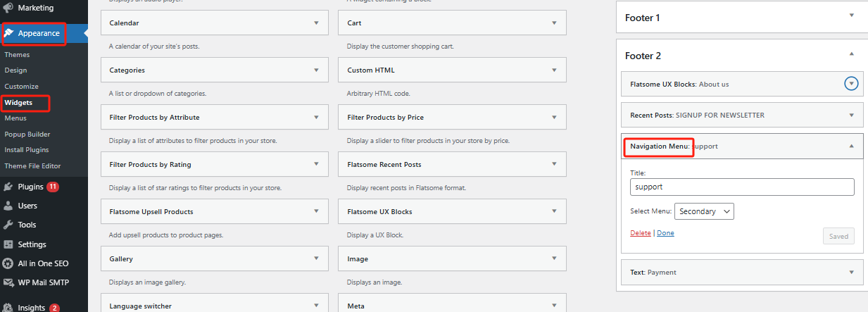The height and width of the screenshot is (312, 868).
Task: Click the Tools wrench icon
Action: point(8,225)
